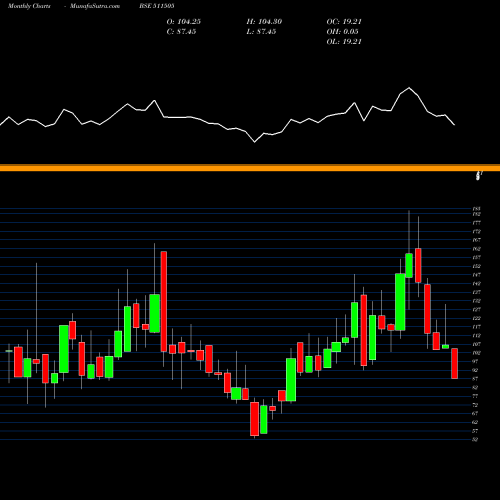Click the 67 price axis label

click(x=475, y=413)
